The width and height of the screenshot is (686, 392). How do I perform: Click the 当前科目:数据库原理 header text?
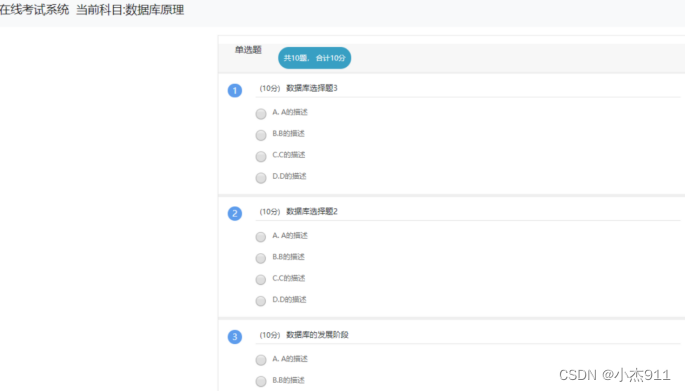point(130,10)
